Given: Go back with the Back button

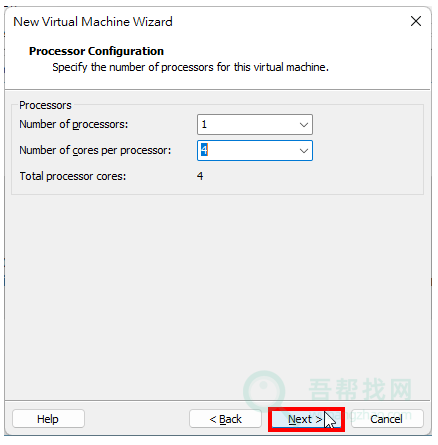Looking at the screenshot, I should point(225,419).
